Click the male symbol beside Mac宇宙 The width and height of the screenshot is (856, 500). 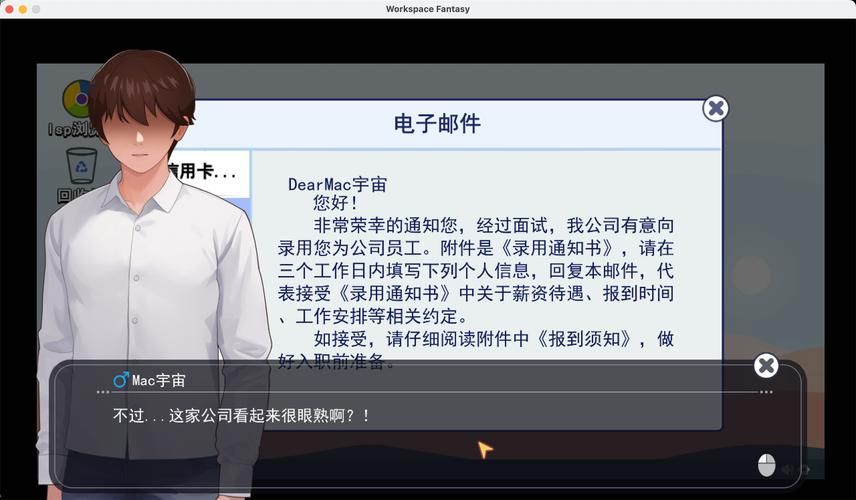[120, 380]
